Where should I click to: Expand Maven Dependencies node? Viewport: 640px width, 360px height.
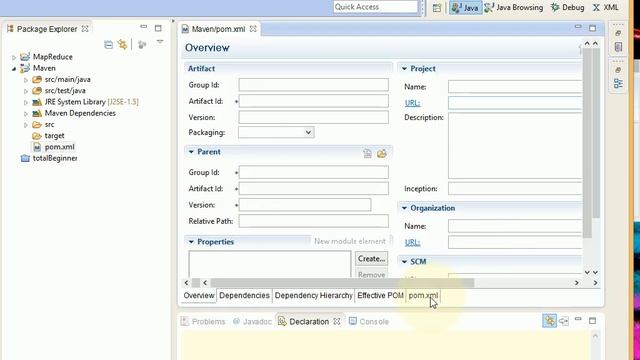[26, 113]
